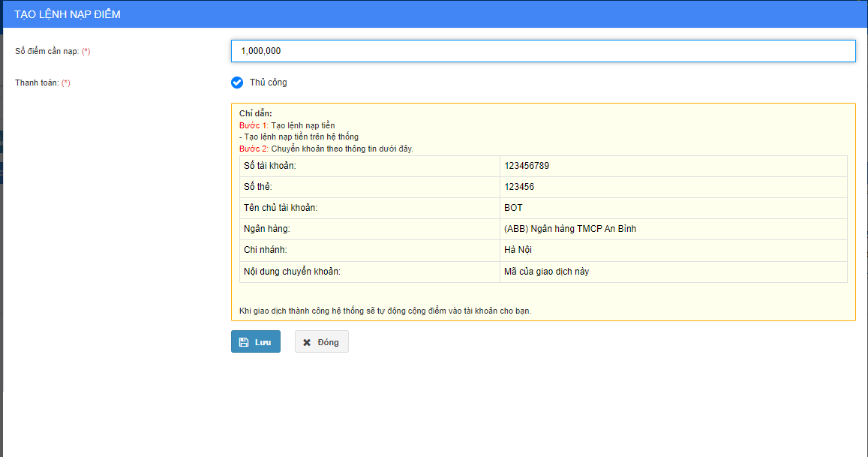This screenshot has height=457, width=868.
Task: Click the account holder name BOT
Action: pos(514,208)
